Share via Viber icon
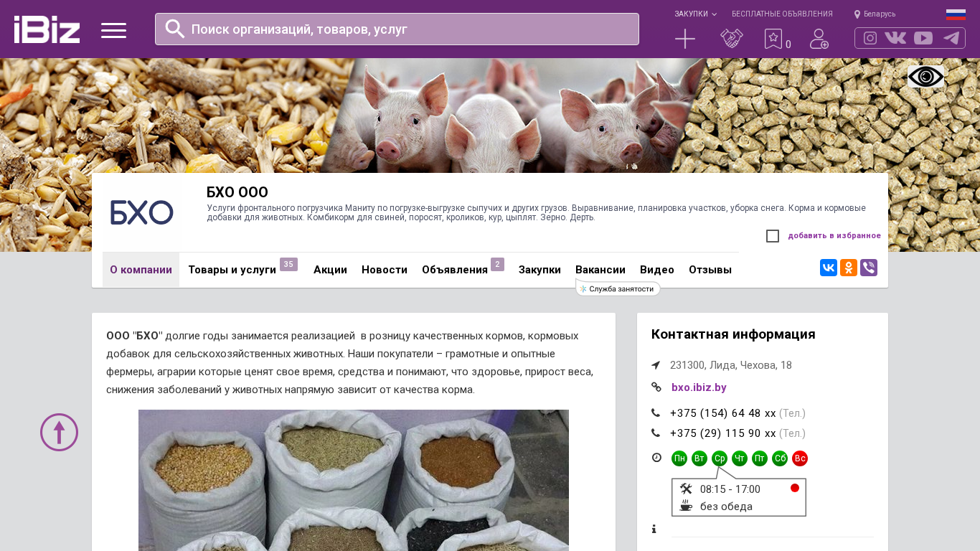Image resolution: width=980 pixels, height=551 pixels. coord(869,268)
